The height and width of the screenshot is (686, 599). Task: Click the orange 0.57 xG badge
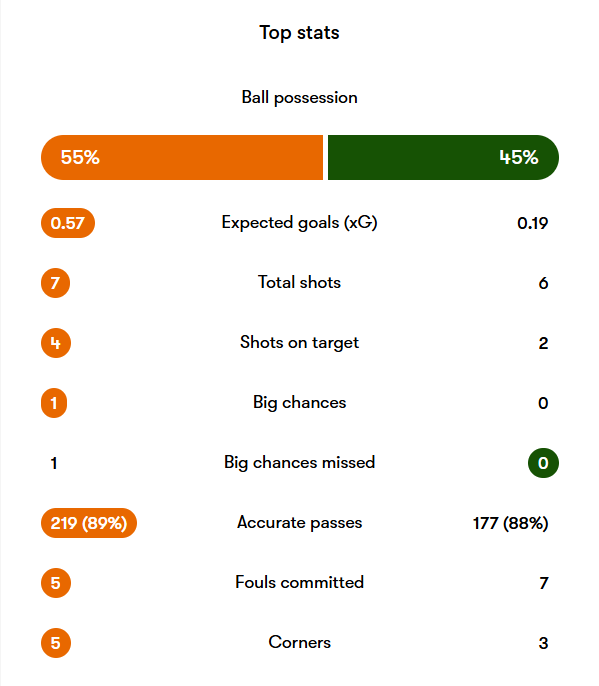click(x=68, y=223)
